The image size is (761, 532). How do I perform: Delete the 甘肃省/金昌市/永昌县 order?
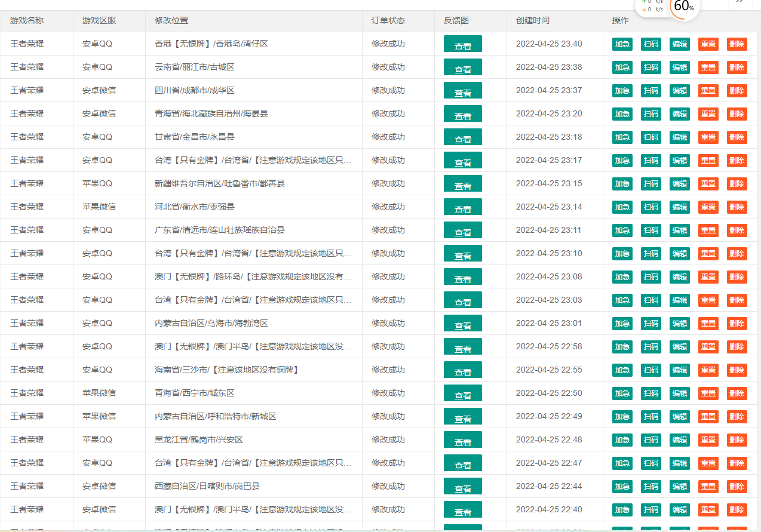click(x=737, y=137)
